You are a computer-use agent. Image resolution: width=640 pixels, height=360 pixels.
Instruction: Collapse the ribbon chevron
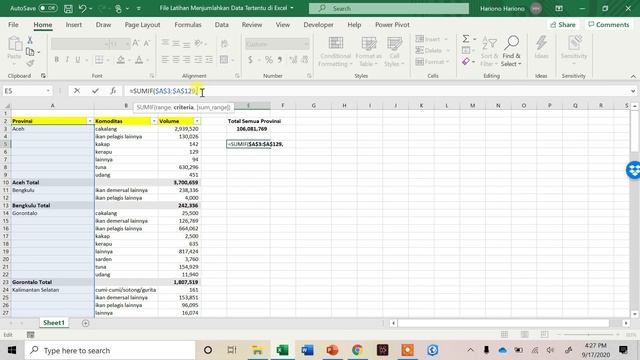pyautogui.click(x=633, y=76)
